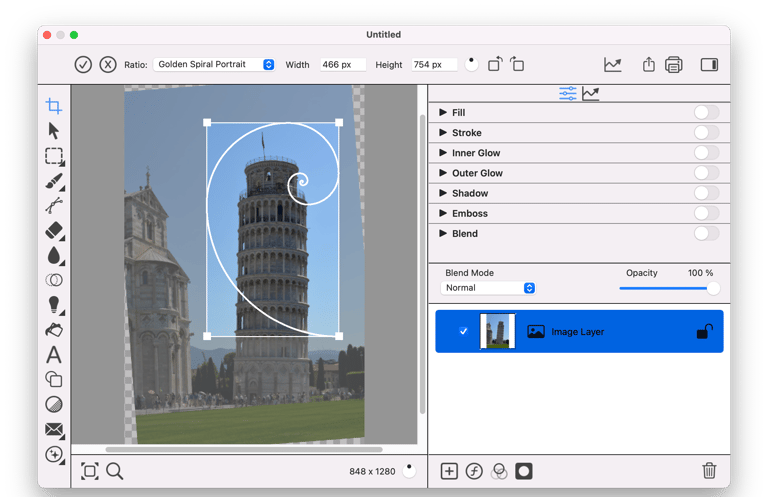768x497 pixels.
Task: Select the arrow Move tool
Action: pyautogui.click(x=54, y=131)
